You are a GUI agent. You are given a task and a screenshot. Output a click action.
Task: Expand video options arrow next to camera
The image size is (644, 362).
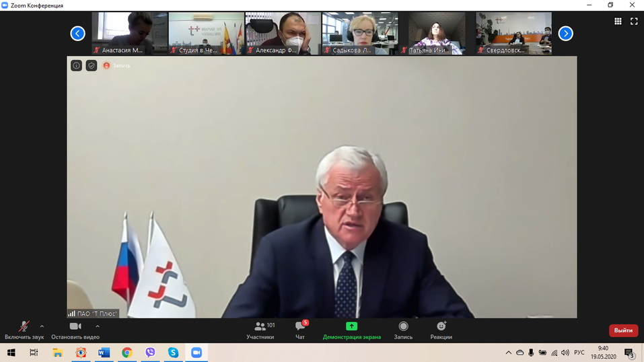point(98,326)
